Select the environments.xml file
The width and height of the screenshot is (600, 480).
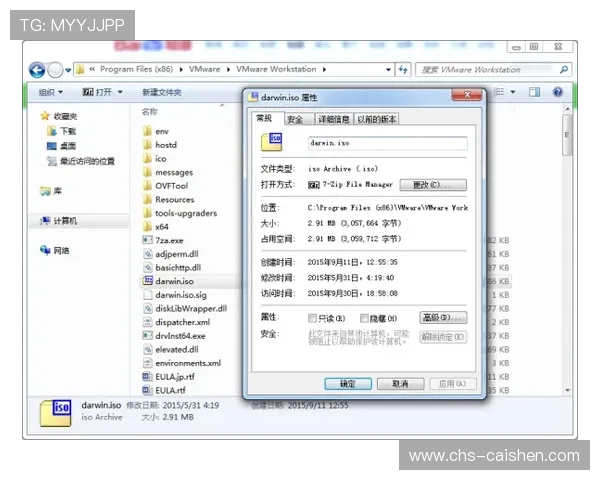(182, 363)
